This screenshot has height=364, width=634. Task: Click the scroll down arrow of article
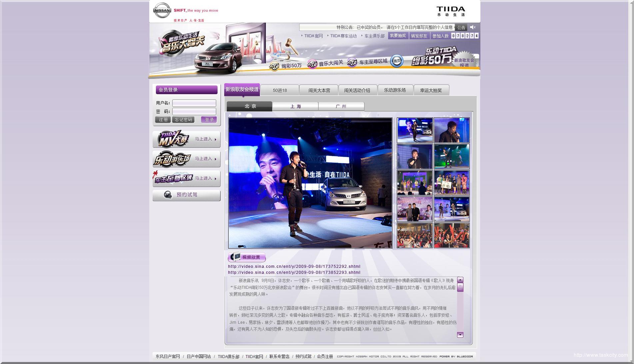(460, 335)
